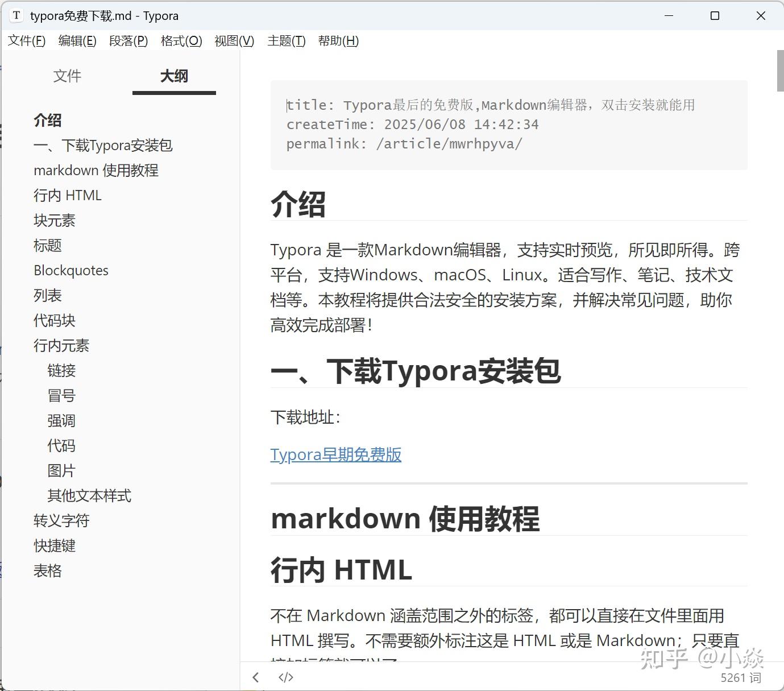The height and width of the screenshot is (691, 784).
Task: Click the back arrow icon in the status bar
Action: [255, 677]
